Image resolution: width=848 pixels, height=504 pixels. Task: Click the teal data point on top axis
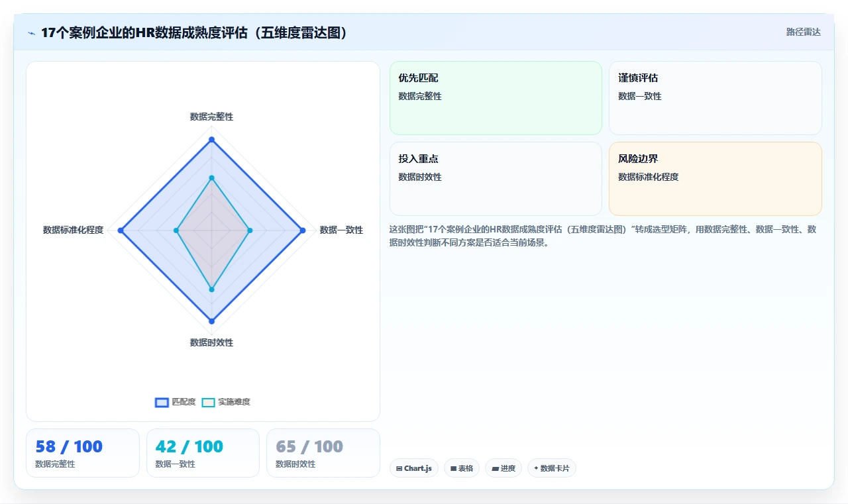[x=212, y=177]
